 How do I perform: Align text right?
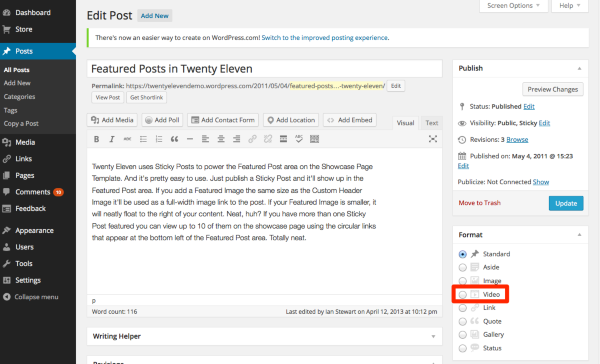pyautogui.click(x=236, y=139)
